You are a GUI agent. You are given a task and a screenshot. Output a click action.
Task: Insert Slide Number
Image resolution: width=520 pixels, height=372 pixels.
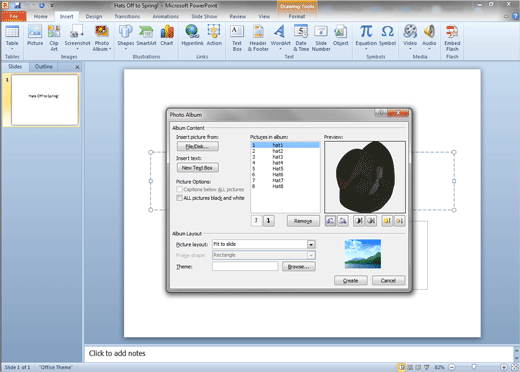pos(321,38)
